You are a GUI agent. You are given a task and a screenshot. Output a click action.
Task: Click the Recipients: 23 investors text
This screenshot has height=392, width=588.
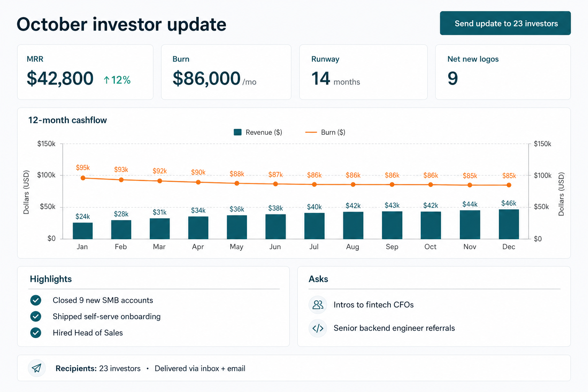point(98,369)
